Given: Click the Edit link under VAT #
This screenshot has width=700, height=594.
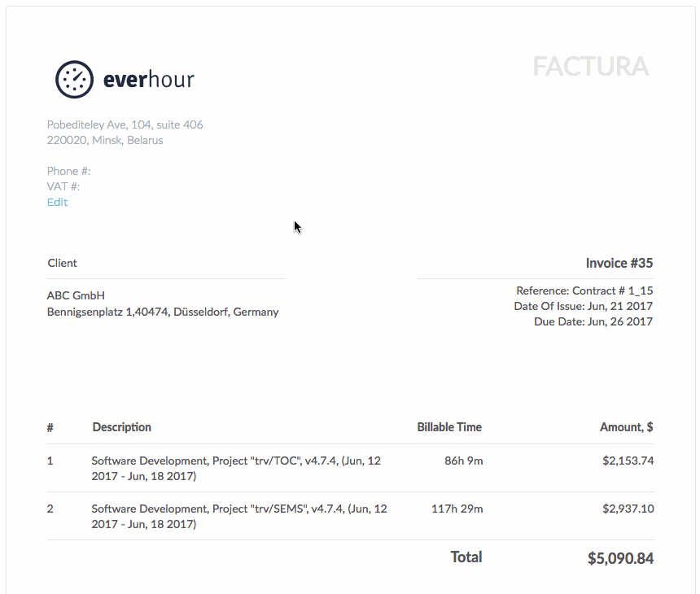Looking at the screenshot, I should pyautogui.click(x=58, y=202).
